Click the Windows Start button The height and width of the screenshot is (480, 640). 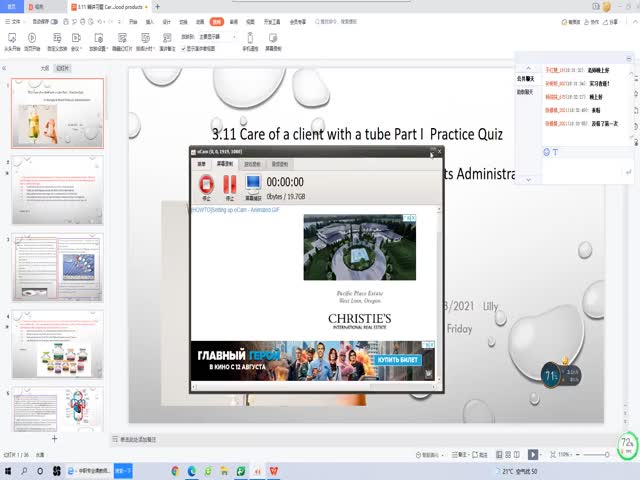pyautogui.click(x=8, y=470)
